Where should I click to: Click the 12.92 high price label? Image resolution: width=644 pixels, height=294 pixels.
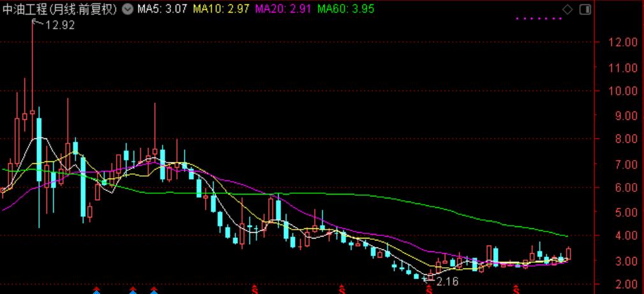pos(60,26)
